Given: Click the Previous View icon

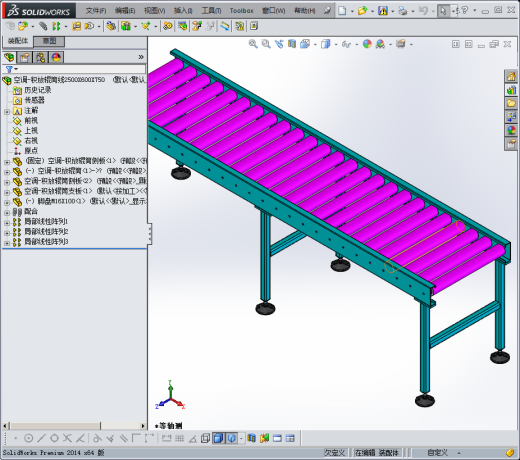Looking at the screenshot, I should pos(279,44).
